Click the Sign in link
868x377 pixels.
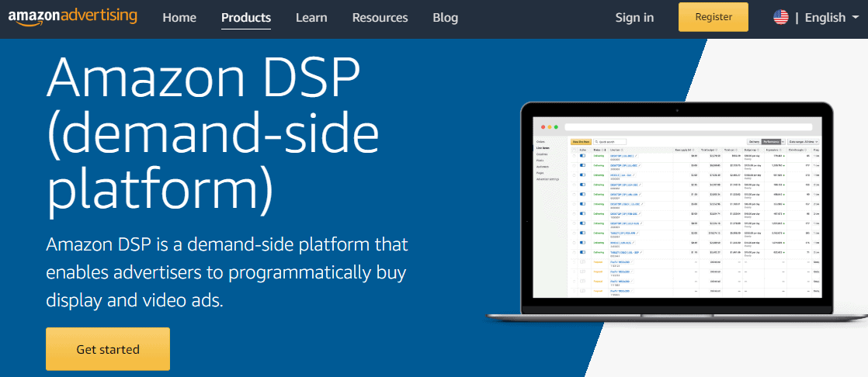[634, 18]
